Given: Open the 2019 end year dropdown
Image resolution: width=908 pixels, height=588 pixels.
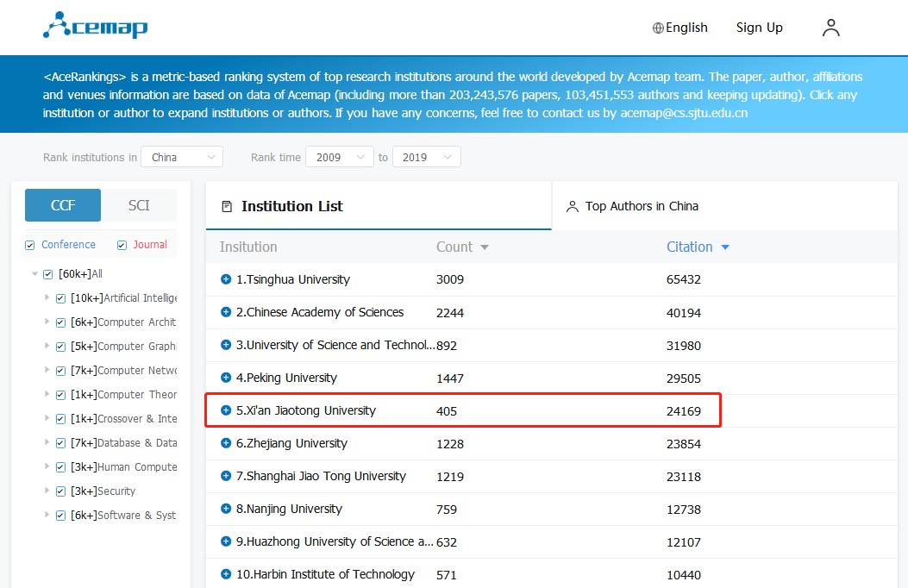Looking at the screenshot, I should (426, 157).
